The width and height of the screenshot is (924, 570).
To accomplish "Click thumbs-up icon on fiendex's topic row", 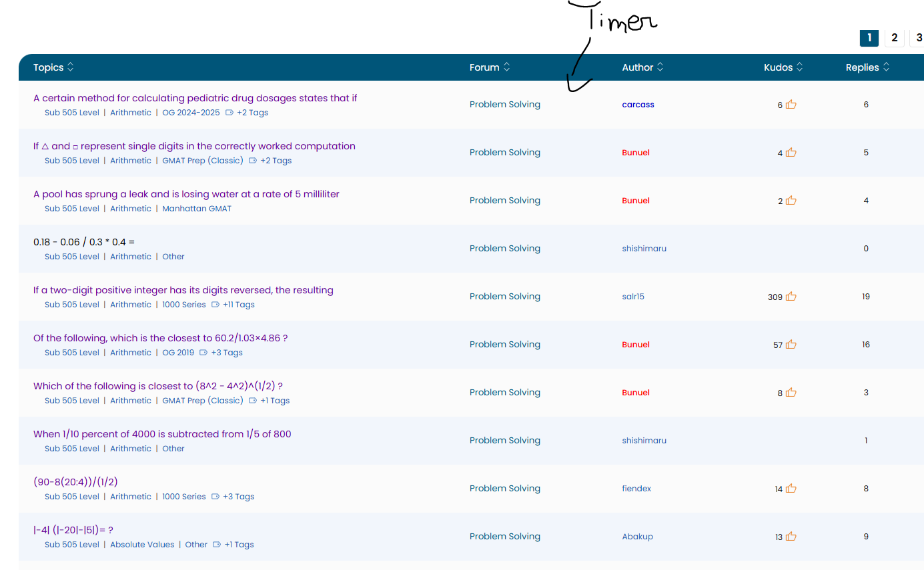I will [x=791, y=489].
